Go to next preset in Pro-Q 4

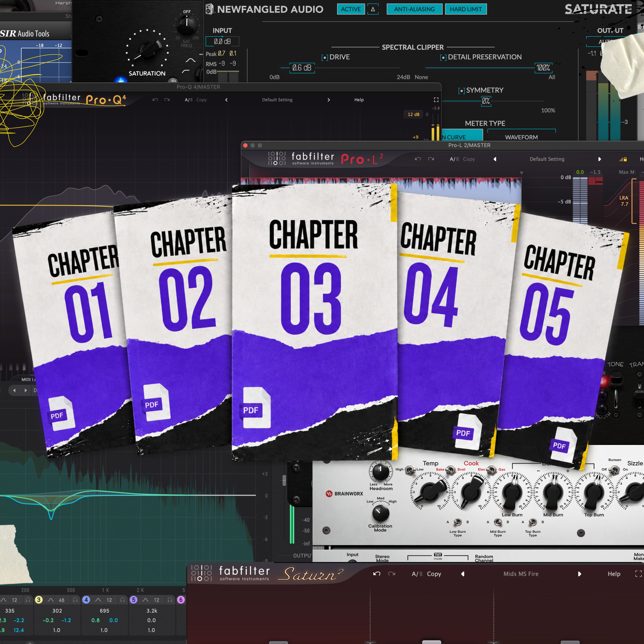click(x=329, y=100)
